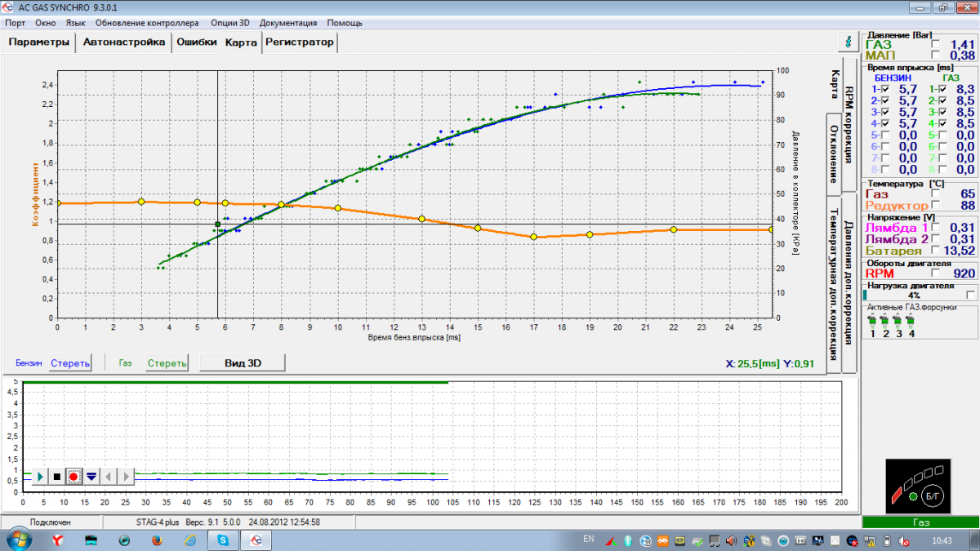Click the black square stop button
The width and height of the screenshot is (980, 551).
tap(56, 476)
